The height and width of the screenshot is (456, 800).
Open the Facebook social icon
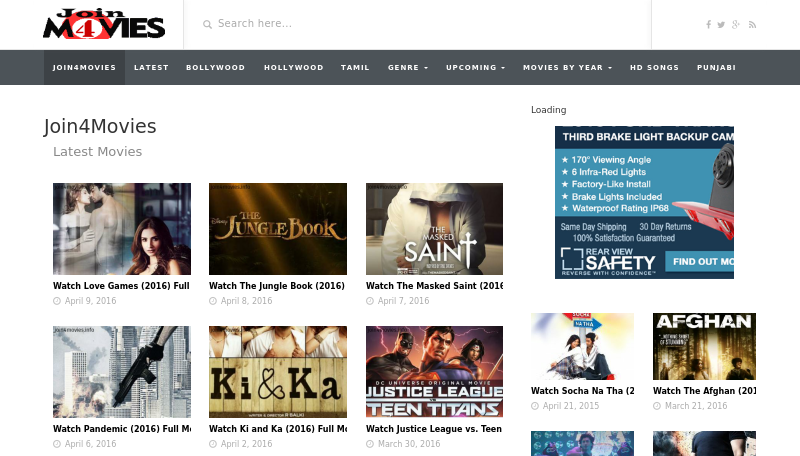[x=708, y=24]
